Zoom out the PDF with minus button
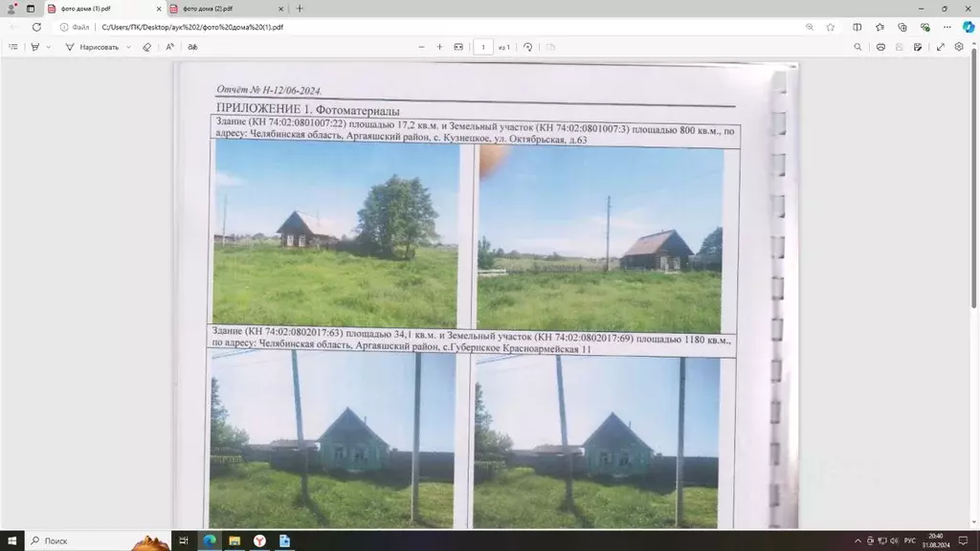The height and width of the screenshot is (551, 980). (x=421, y=47)
